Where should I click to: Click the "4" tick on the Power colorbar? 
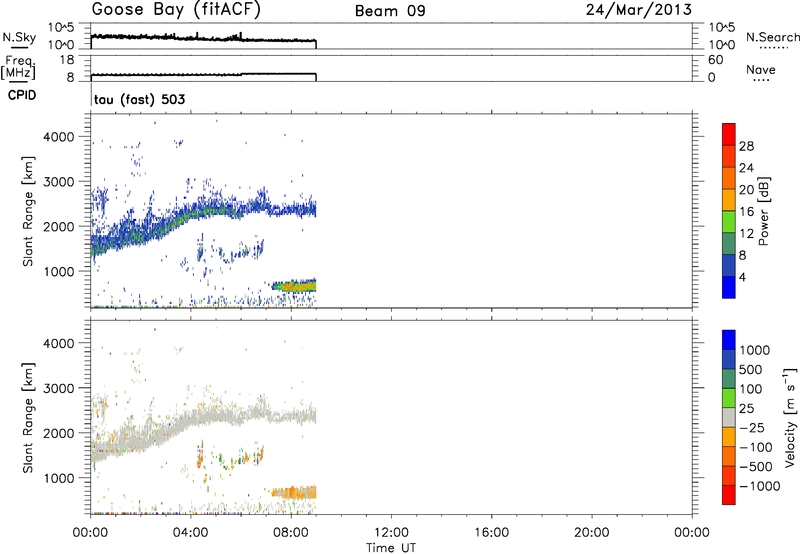coord(742,277)
